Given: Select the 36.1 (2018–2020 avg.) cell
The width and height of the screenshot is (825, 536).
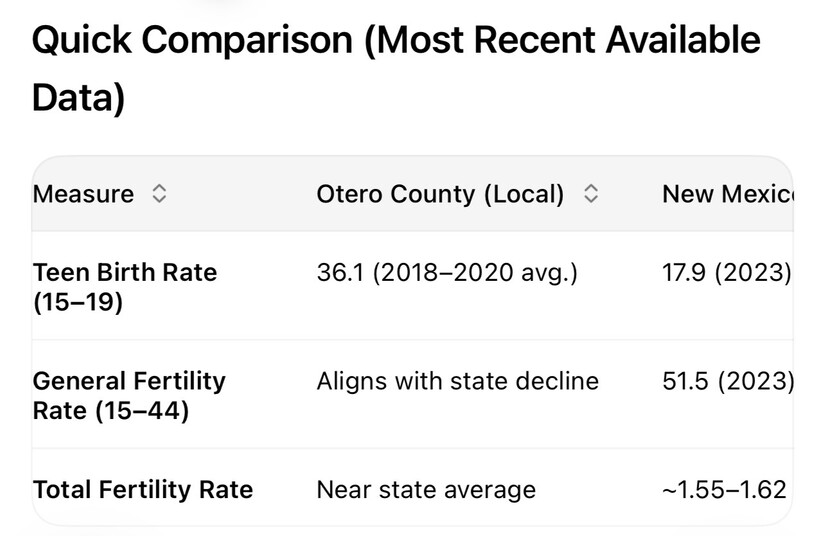Looking at the screenshot, I should [447, 272].
